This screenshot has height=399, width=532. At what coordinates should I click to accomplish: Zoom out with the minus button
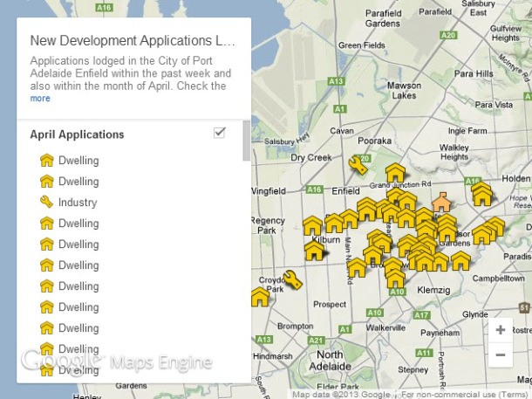click(501, 354)
